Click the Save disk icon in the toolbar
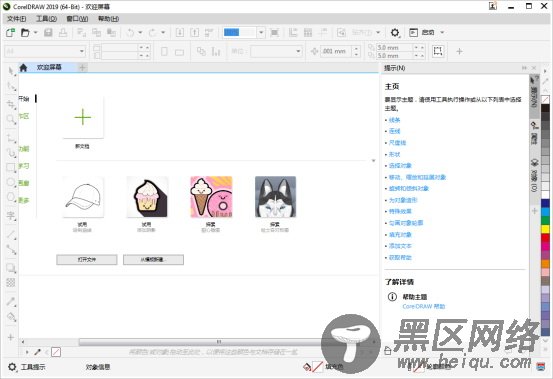The height and width of the screenshot is (379, 553). pos(48,33)
